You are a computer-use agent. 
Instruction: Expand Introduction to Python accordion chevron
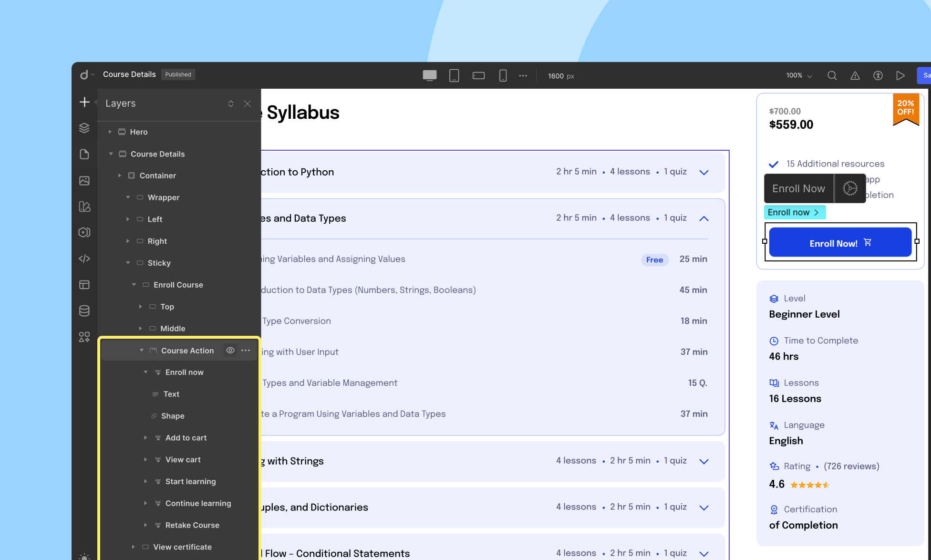click(x=704, y=172)
